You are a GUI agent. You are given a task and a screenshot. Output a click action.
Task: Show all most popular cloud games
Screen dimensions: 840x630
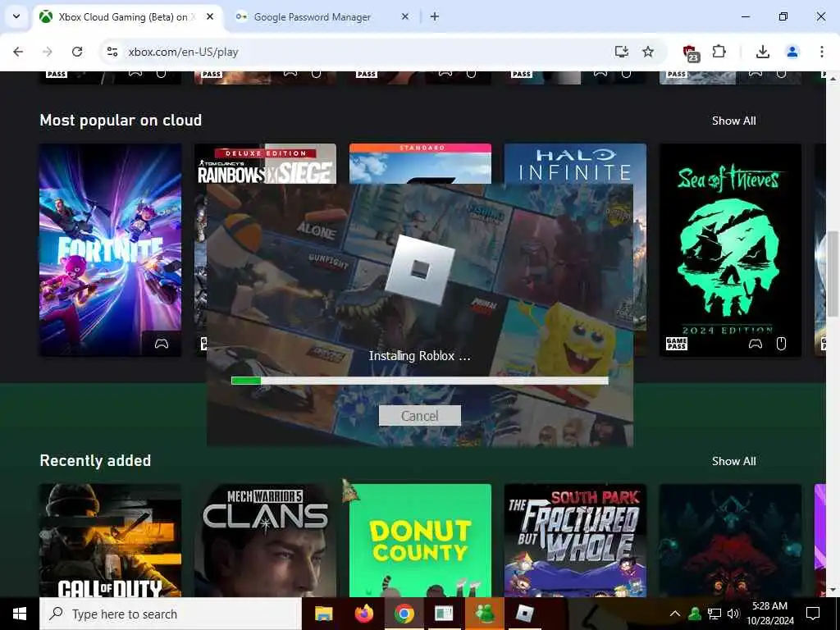pyautogui.click(x=733, y=121)
